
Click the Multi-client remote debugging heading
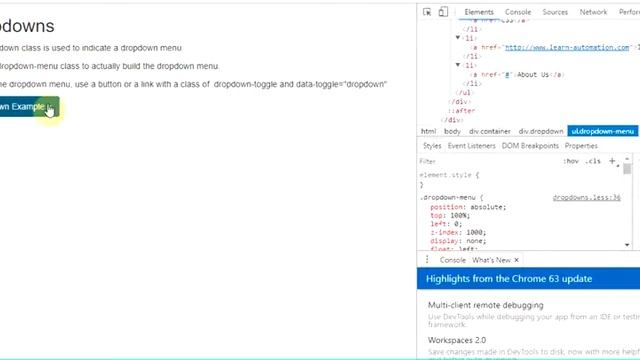point(486,305)
